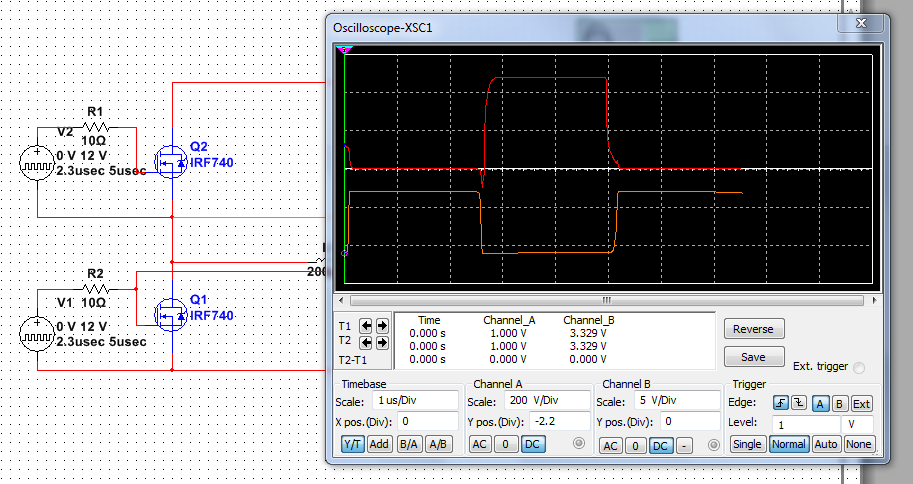Screen dimensions: 913x484
Task: Toggle the Ext. trigger radio button
Action: [x=859, y=368]
